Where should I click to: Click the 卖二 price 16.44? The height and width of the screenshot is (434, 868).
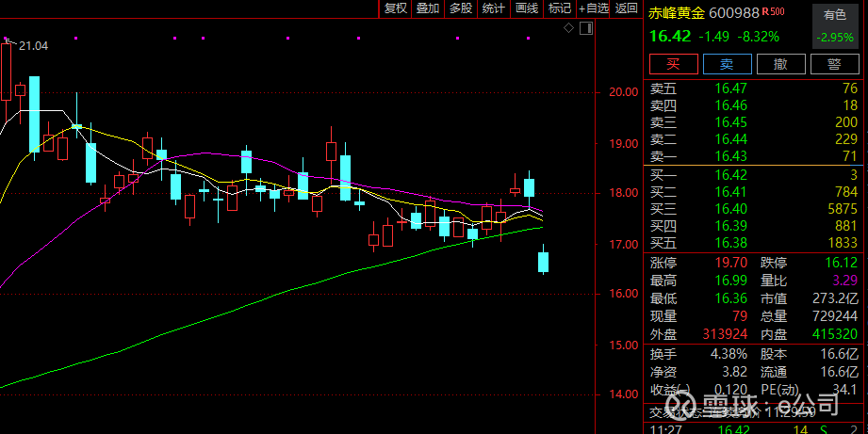tap(730, 139)
